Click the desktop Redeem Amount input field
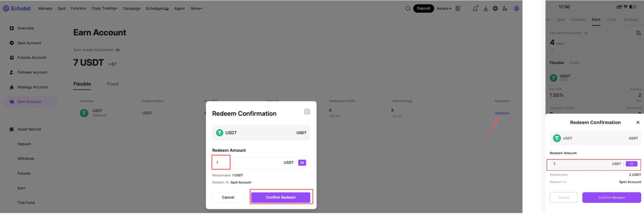The image size is (644, 214). (x=261, y=163)
